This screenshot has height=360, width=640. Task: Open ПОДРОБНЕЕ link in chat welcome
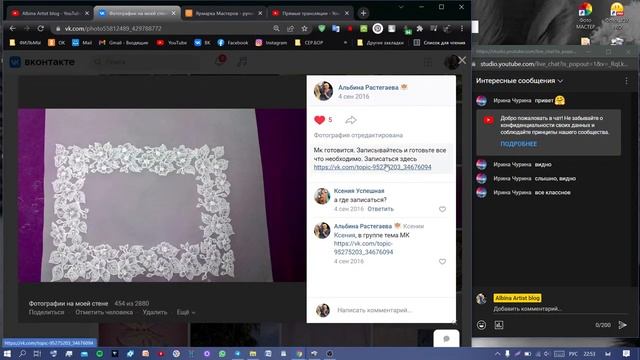[x=519, y=144]
